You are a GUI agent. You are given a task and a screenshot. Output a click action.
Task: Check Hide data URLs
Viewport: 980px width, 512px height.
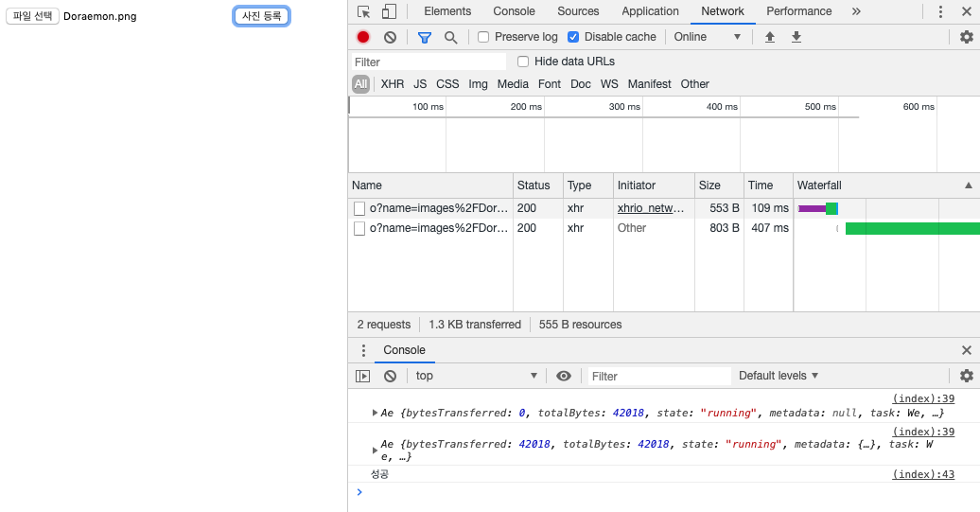point(523,62)
